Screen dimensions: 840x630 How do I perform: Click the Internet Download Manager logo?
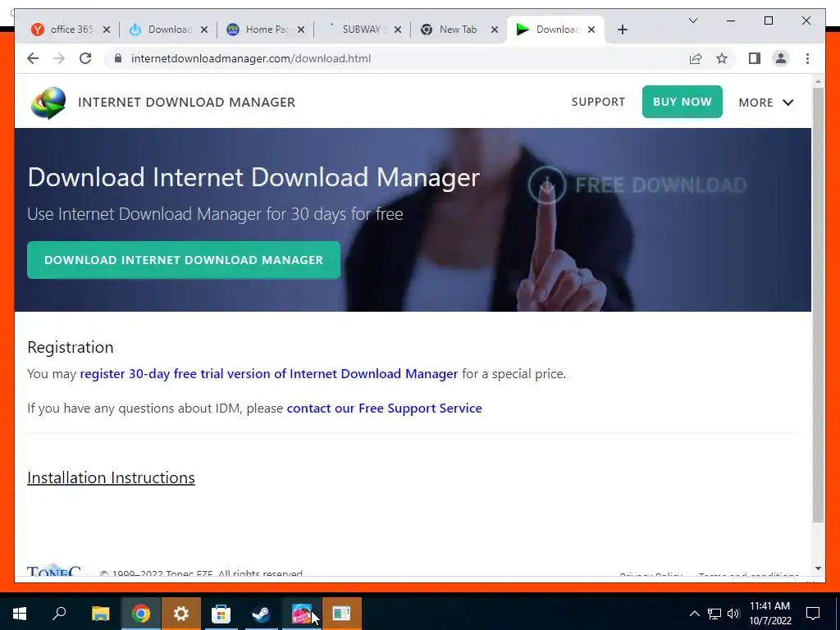point(48,103)
